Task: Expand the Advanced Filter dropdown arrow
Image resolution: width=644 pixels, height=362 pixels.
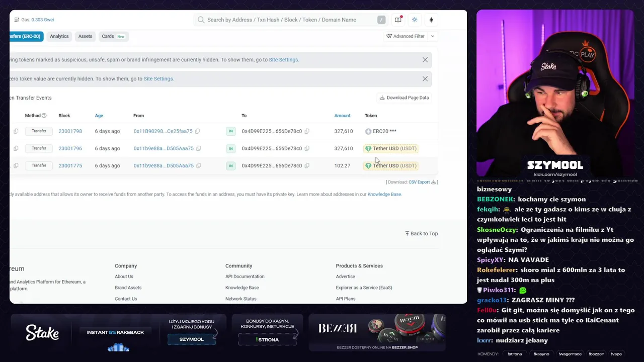Action: point(432,36)
